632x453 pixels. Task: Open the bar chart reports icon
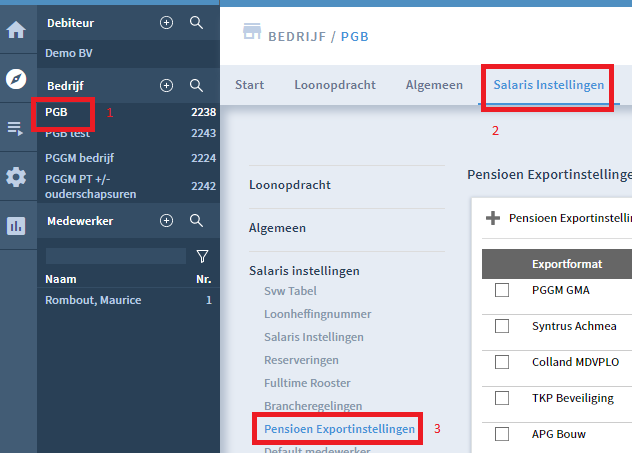coord(16,226)
